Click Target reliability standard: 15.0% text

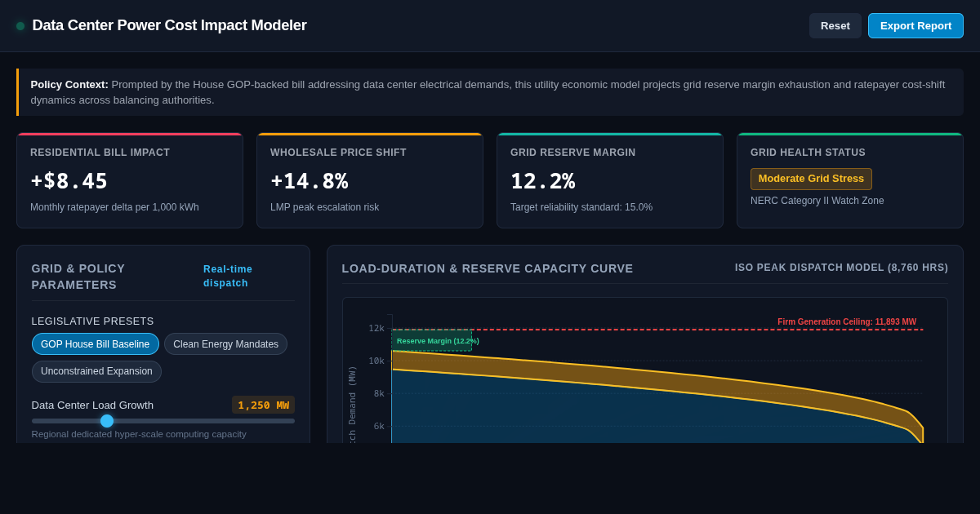[581, 207]
